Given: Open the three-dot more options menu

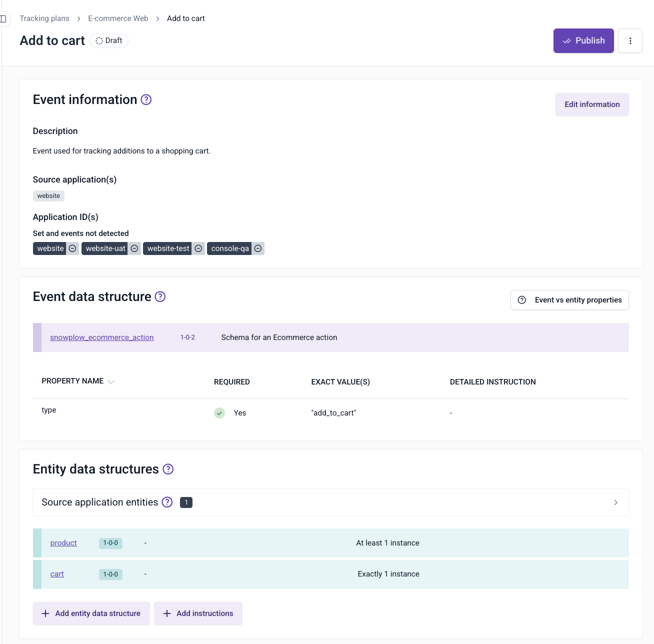Looking at the screenshot, I should click(x=630, y=41).
